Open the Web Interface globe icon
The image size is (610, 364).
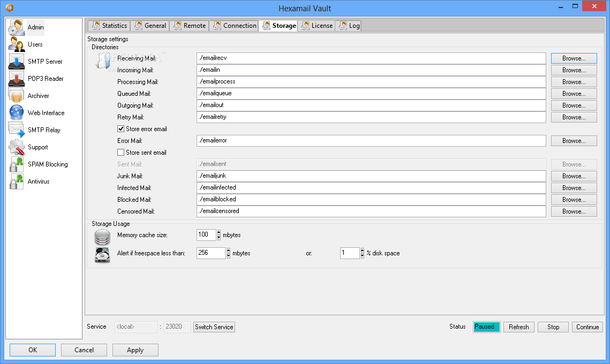click(17, 113)
